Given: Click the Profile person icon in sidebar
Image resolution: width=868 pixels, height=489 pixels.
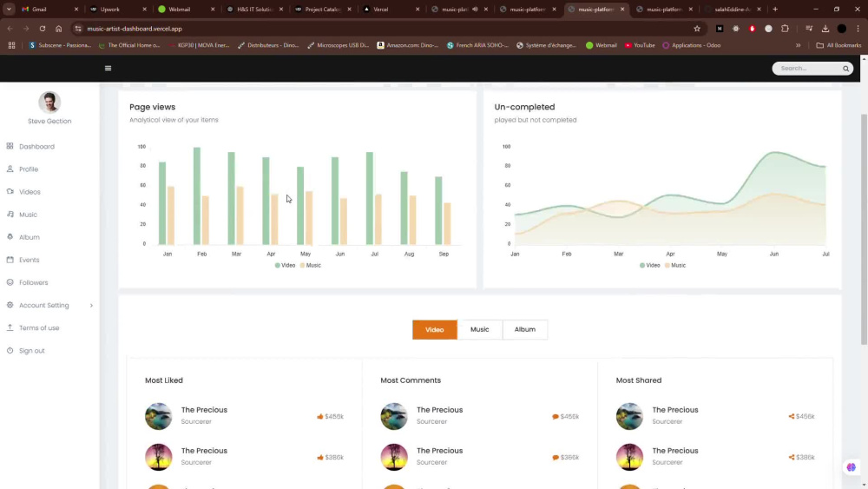Looking at the screenshot, I should tap(10, 169).
